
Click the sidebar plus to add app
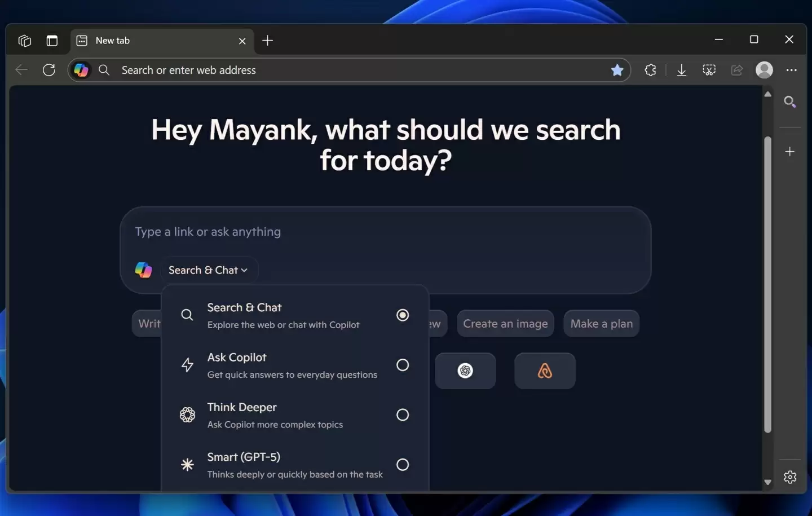[789, 152]
